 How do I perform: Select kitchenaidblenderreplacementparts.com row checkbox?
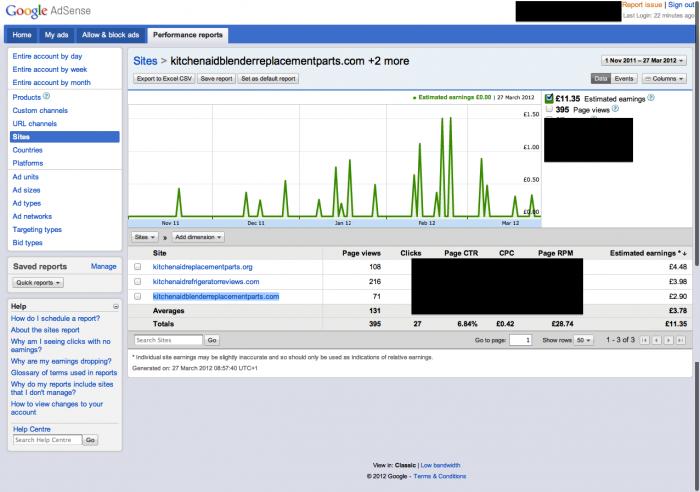[138, 296]
